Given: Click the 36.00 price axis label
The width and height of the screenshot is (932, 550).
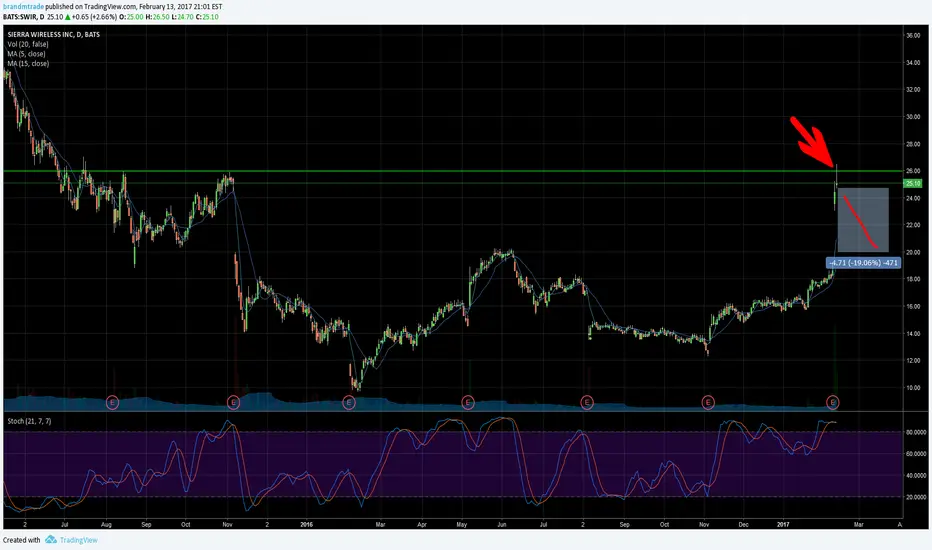Looking at the screenshot, I should (913, 36).
